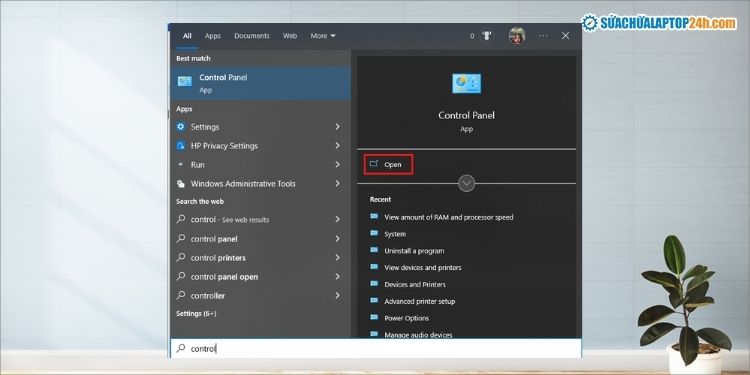This screenshot has width=750, height=375.
Task: Switch to the Documents tab
Action: coord(252,36)
